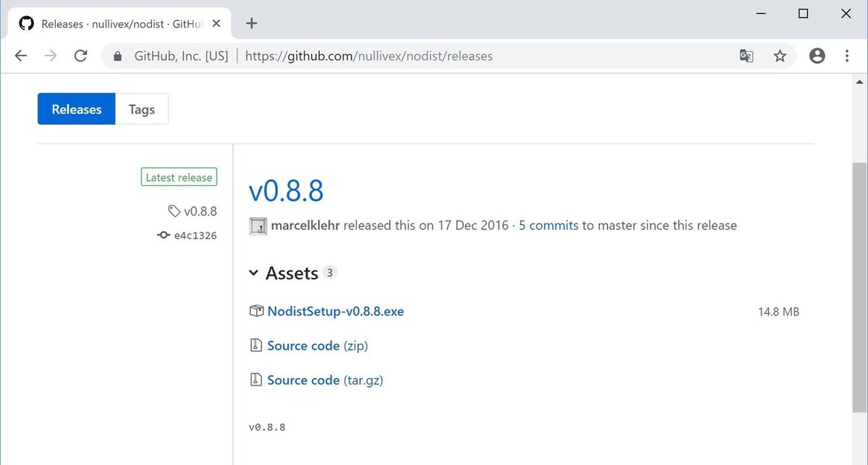Collapse the Assets section
Screen dimensions: 868x465
click(253, 273)
